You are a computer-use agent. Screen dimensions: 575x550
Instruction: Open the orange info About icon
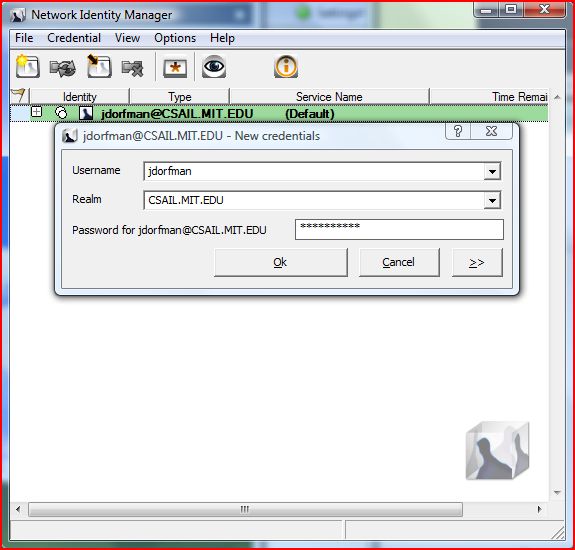tap(286, 66)
